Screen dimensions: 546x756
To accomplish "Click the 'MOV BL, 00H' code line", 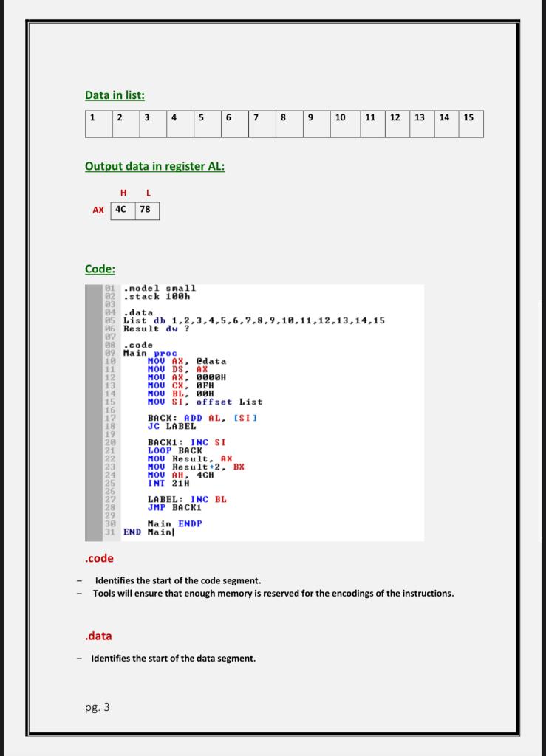I will pyautogui.click(x=181, y=394).
